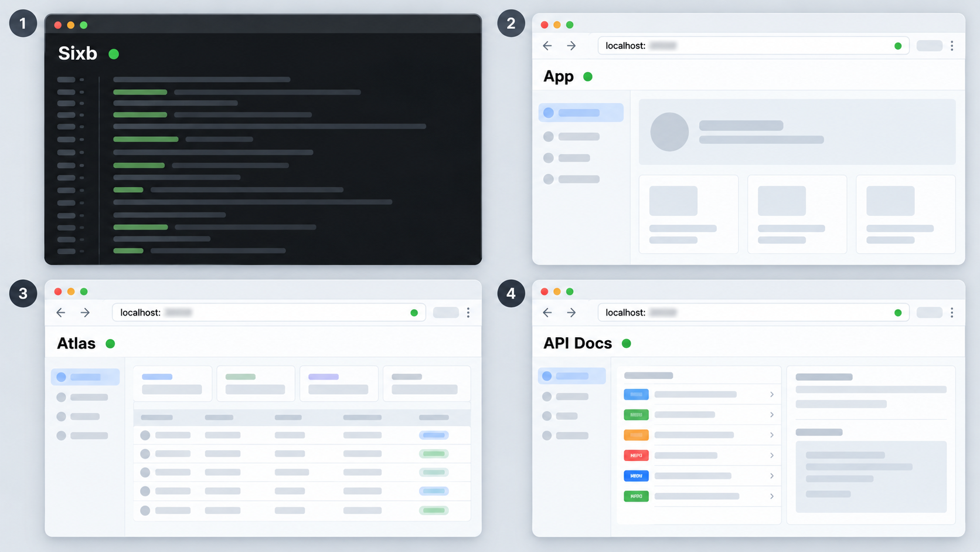980x552 pixels.
Task: Click the red MEPO badge in API Docs
Action: tap(636, 455)
